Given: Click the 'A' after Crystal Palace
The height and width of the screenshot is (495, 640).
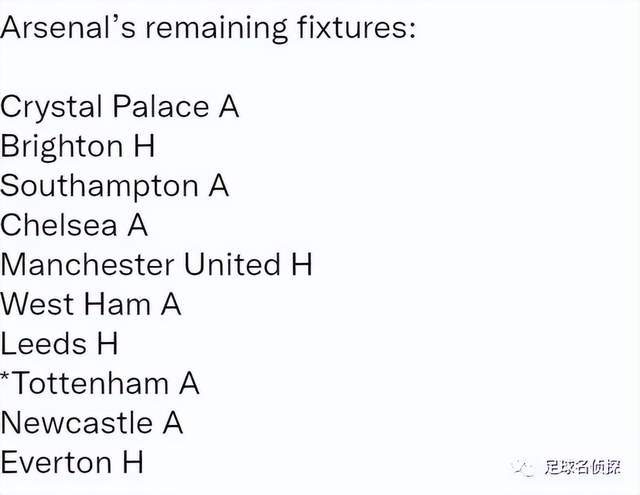Looking at the screenshot, I should (x=229, y=107).
